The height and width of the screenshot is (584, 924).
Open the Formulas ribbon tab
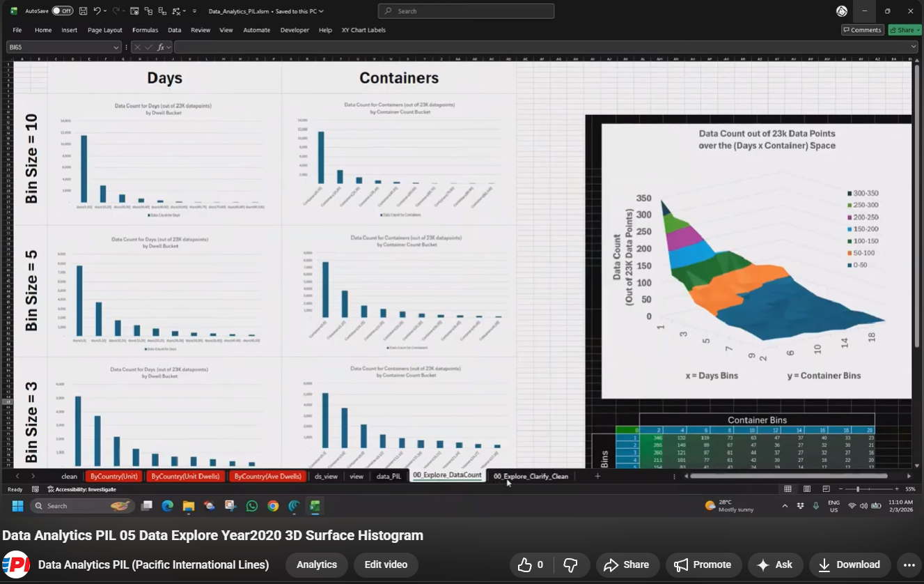145,30
